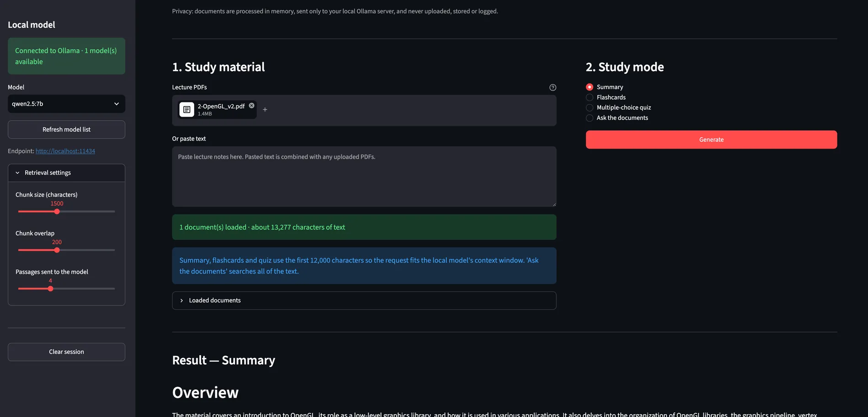Click the Clear session button
868x417 pixels.
tap(66, 352)
